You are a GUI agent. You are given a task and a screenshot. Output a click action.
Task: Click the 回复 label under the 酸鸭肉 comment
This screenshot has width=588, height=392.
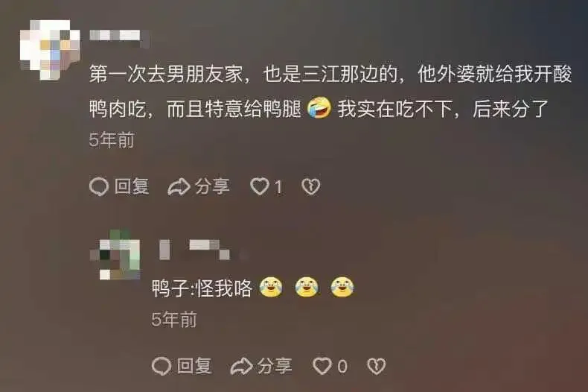[132, 186]
